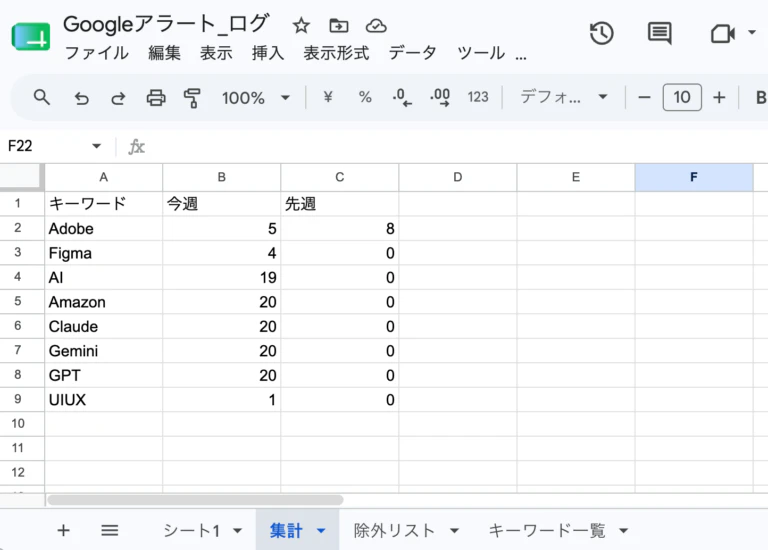
Task: Open the 表示 menu
Action: point(216,53)
